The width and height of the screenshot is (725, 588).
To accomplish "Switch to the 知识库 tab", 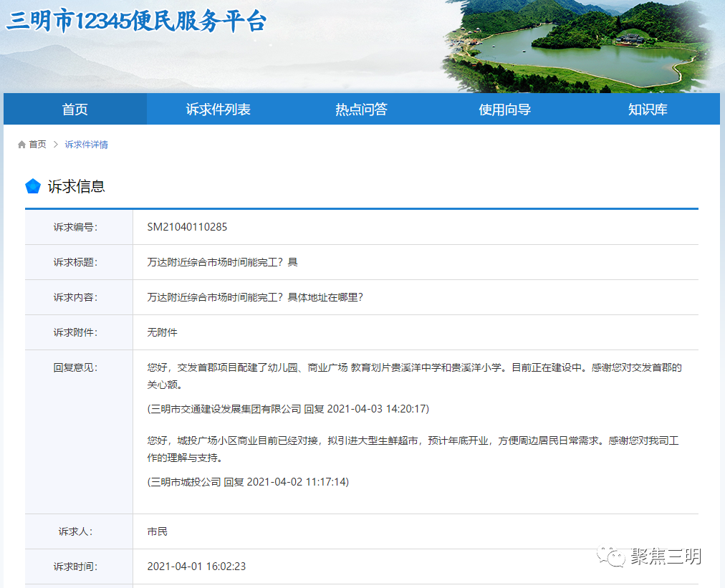I will pyautogui.click(x=648, y=109).
